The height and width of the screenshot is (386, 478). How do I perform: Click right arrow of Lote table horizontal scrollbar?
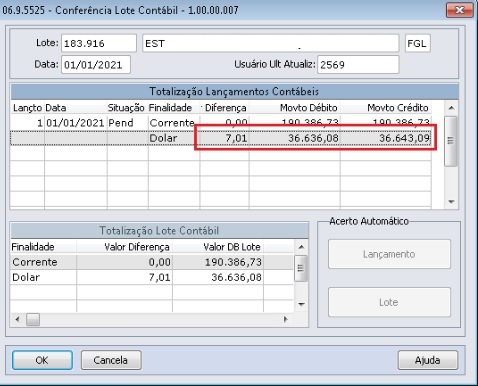pyautogui.click(x=285, y=319)
